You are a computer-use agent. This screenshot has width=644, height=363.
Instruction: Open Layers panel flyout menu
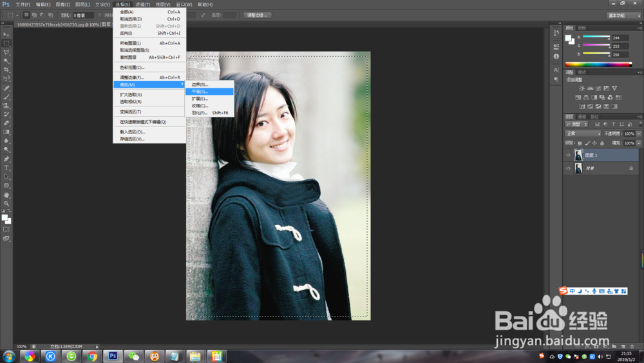639,117
